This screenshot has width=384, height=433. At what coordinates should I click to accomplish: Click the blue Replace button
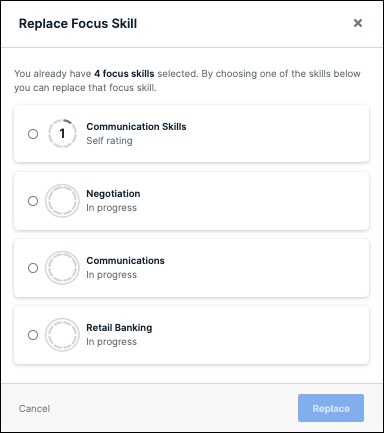coord(331,408)
